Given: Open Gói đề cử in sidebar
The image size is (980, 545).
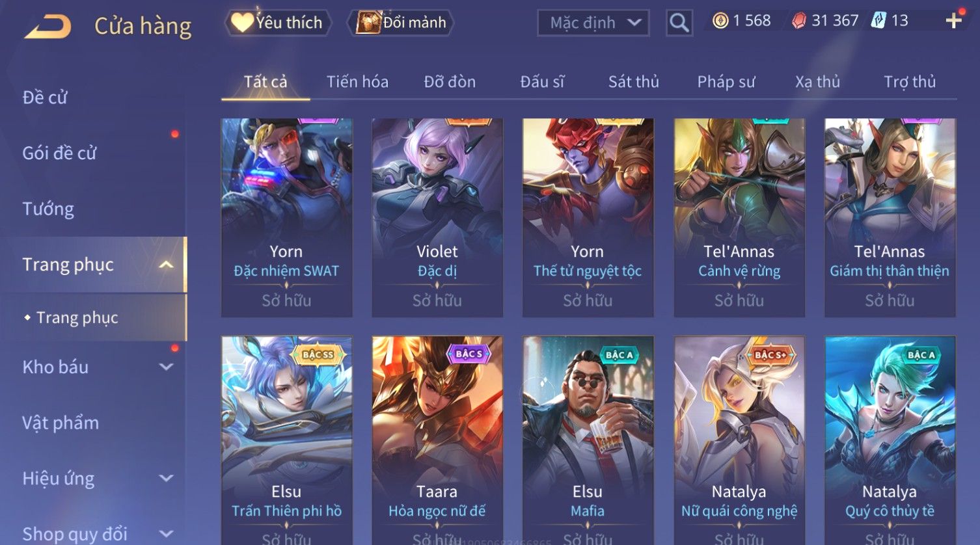Looking at the screenshot, I should pos(59,153).
